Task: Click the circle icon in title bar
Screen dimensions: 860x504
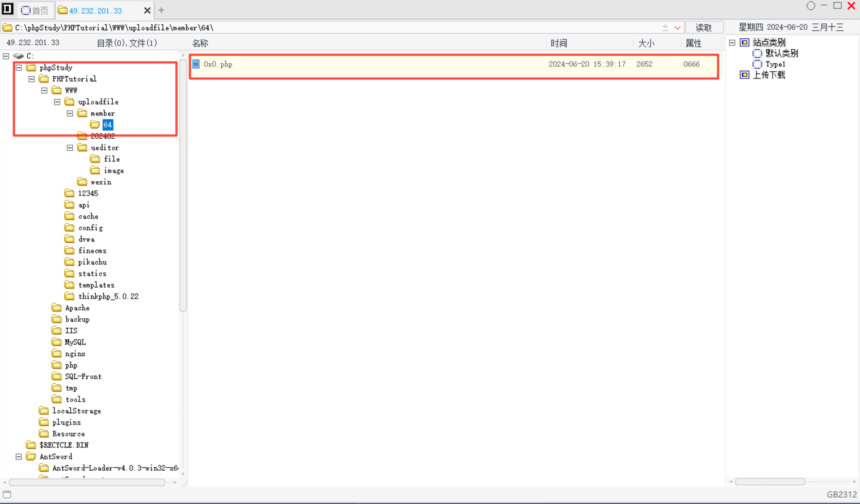Action: [811, 6]
